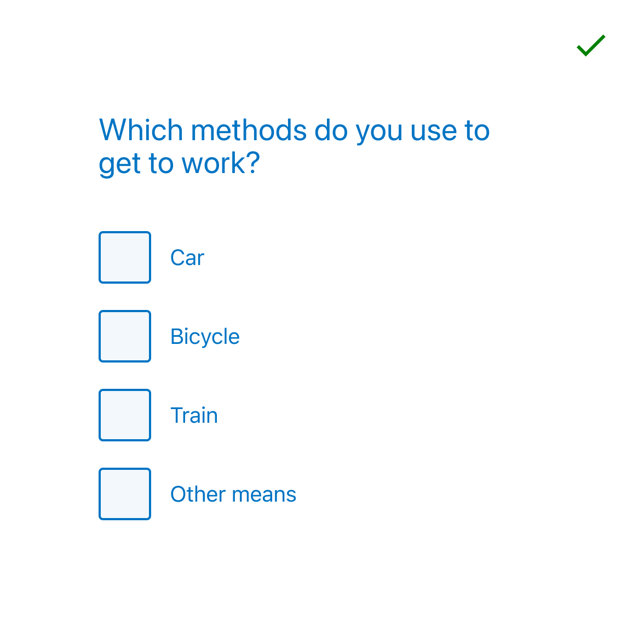
Task: Click the checkbox beside Other means
Action: point(124,493)
